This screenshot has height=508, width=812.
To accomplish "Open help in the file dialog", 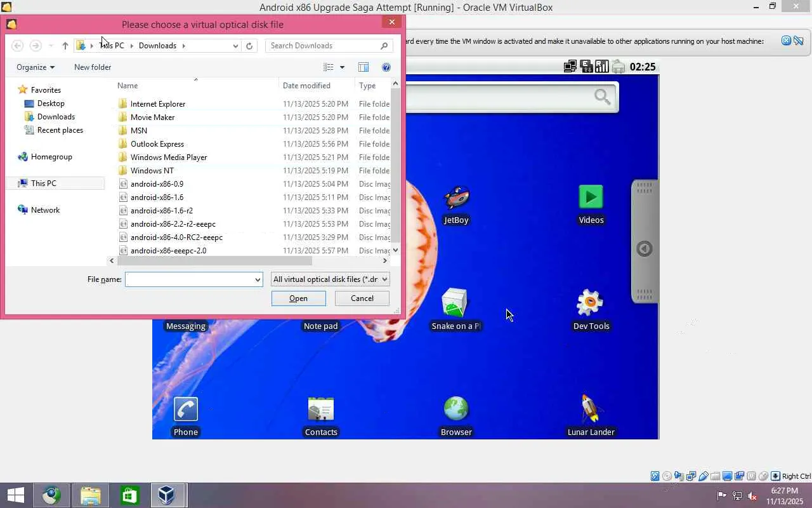I will click(x=386, y=67).
